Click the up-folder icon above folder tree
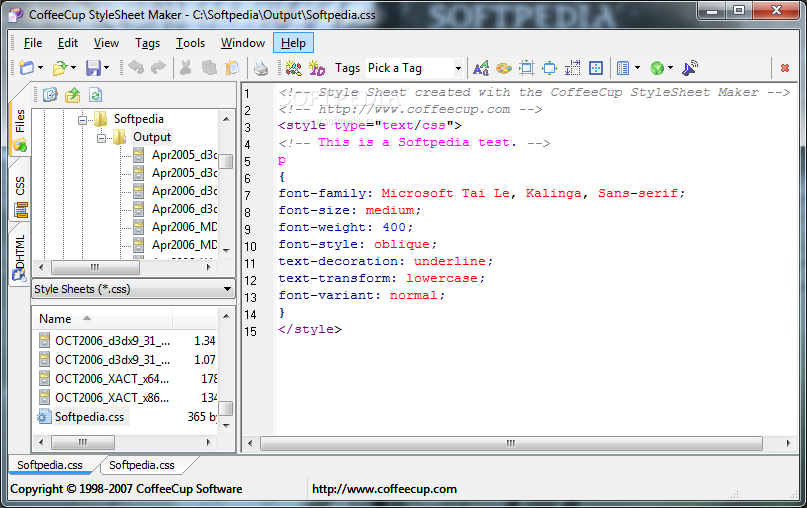The image size is (807, 508). 73,95
